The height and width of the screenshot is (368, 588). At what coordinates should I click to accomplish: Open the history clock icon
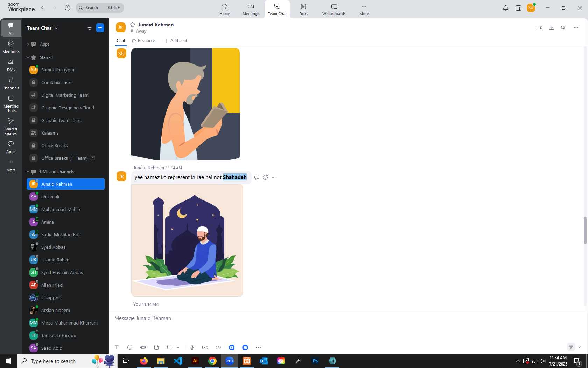point(68,8)
